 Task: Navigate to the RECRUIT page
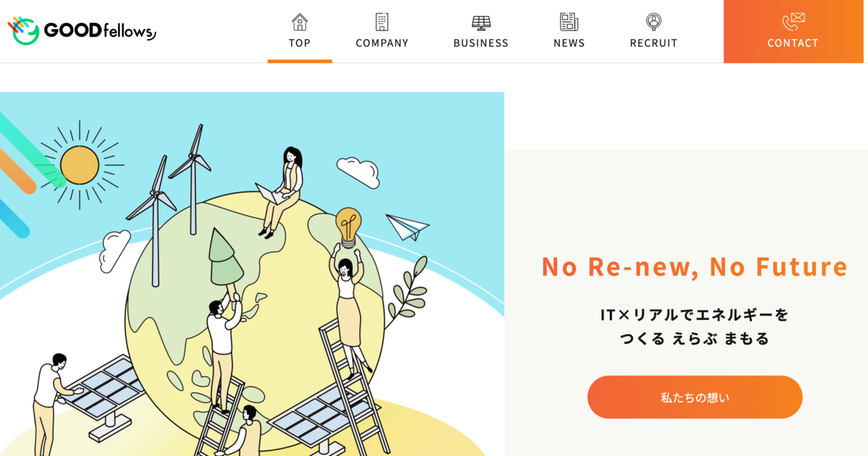(654, 32)
